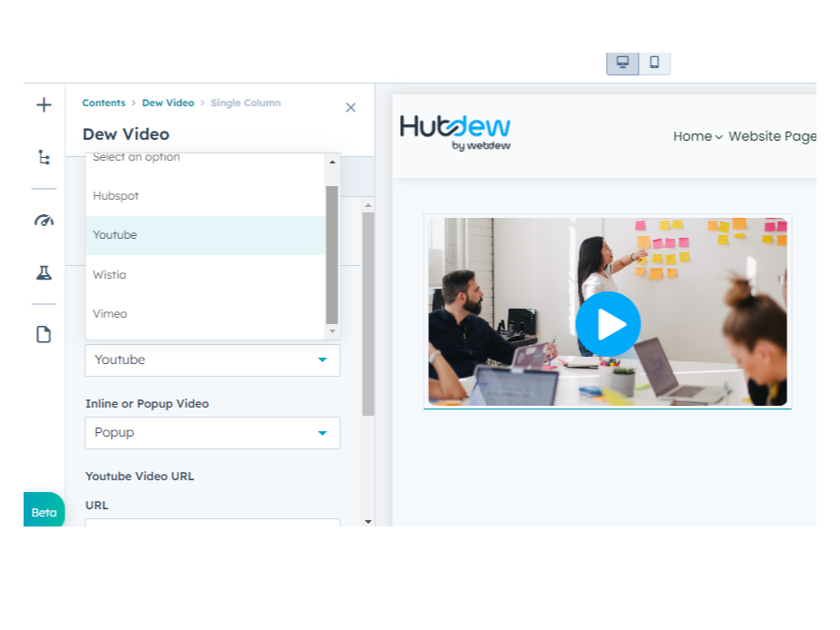Image resolution: width=840 pixels, height=630 pixels.
Task: Click the flask test icon in sidebar
Action: [44, 272]
